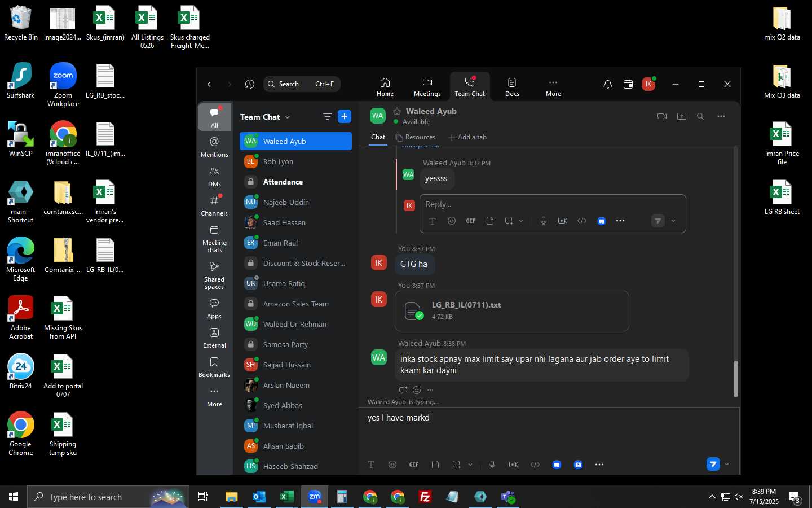
Task: Click the blue plus new chat button
Action: (345, 116)
